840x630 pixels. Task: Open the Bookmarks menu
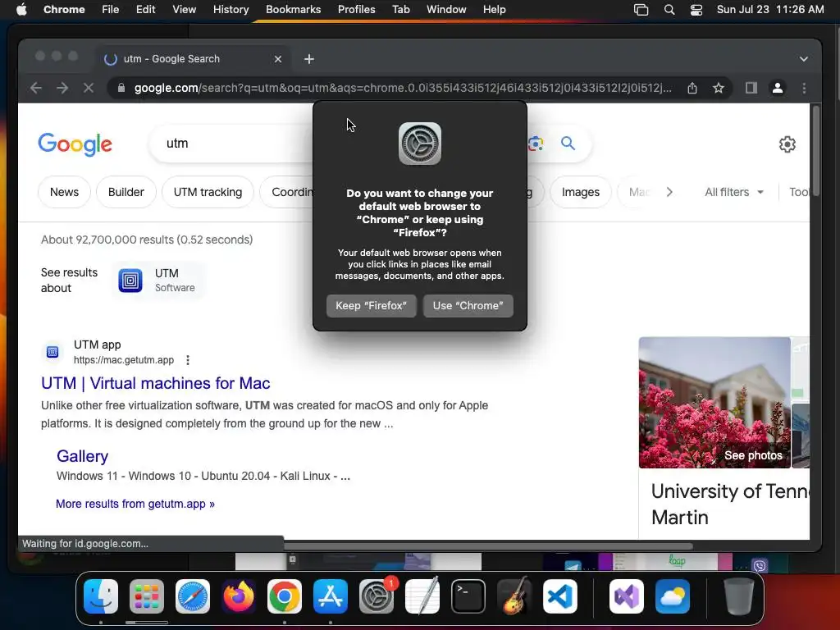click(293, 9)
